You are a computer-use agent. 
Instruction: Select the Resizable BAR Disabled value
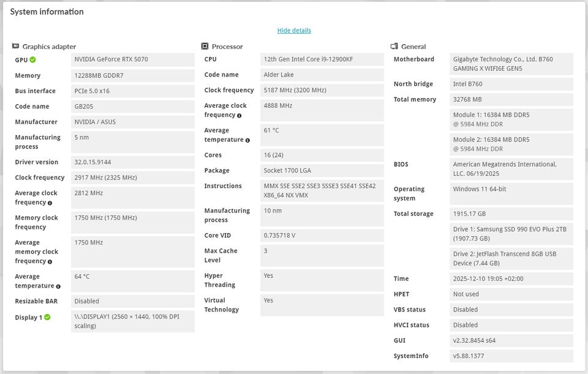pyautogui.click(x=133, y=301)
